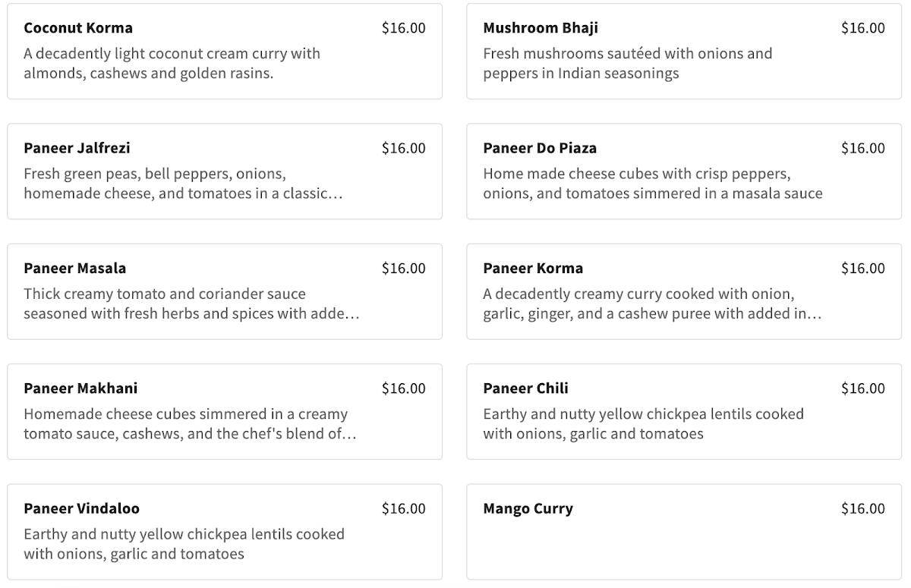Click the Mango Curry $16.00 price
911x588 pixels.
pos(862,508)
